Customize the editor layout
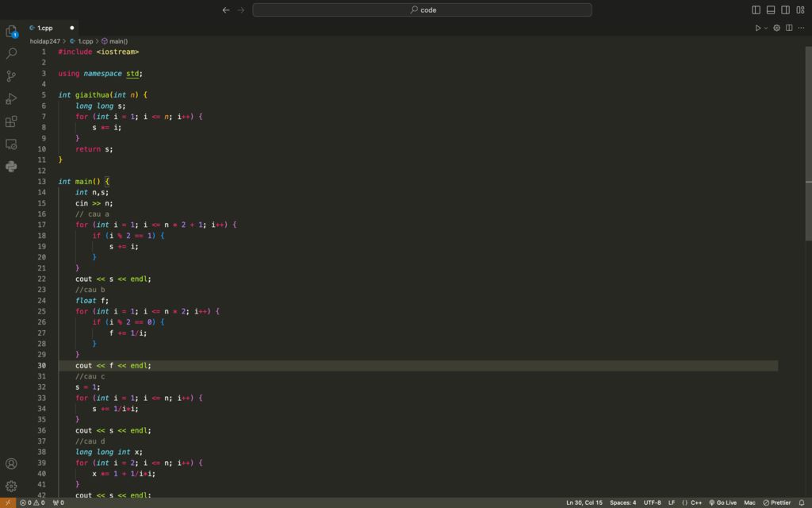The width and height of the screenshot is (812, 508). point(800,10)
